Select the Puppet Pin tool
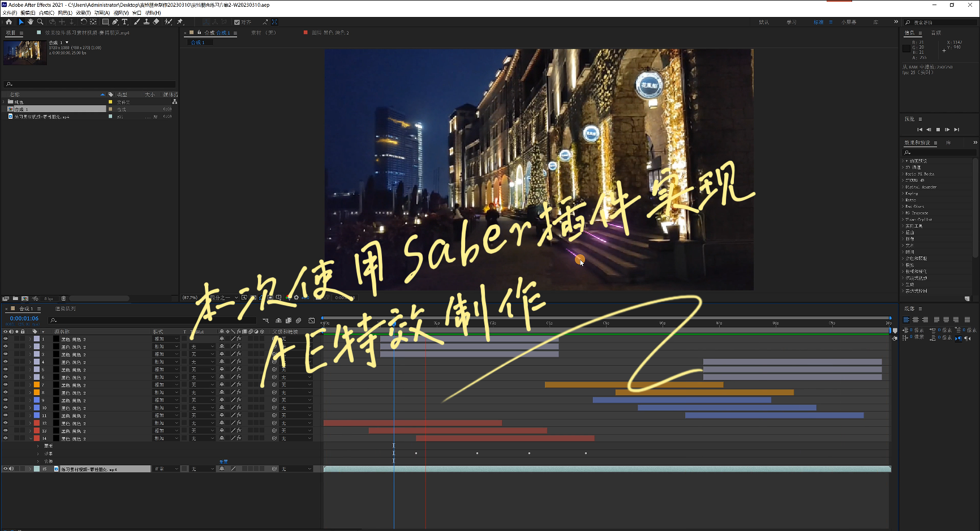This screenshot has height=531, width=980. [180, 22]
